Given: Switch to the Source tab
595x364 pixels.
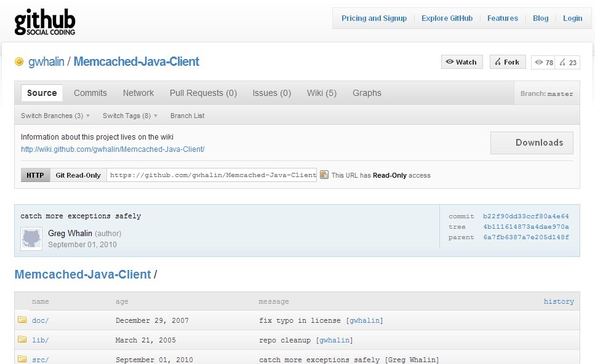Looking at the screenshot, I should [x=42, y=93].
